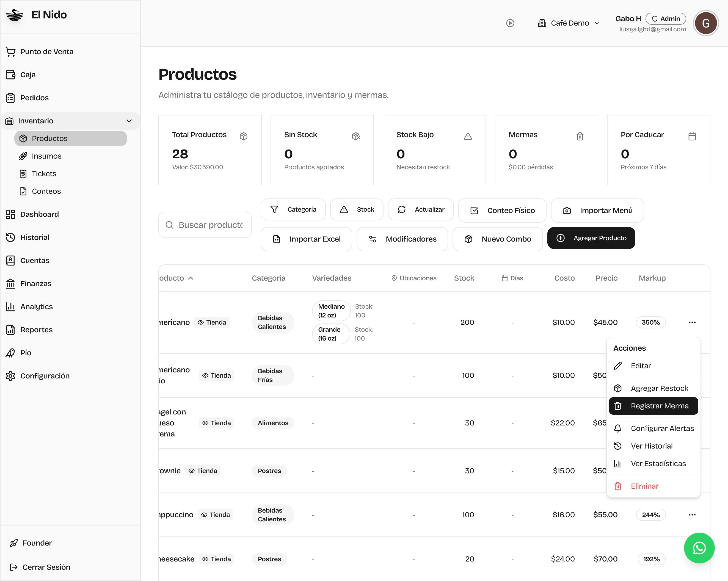The height and width of the screenshot is (581, 728).
Task: Open Reportes from the sidebar
Action: 70,330
